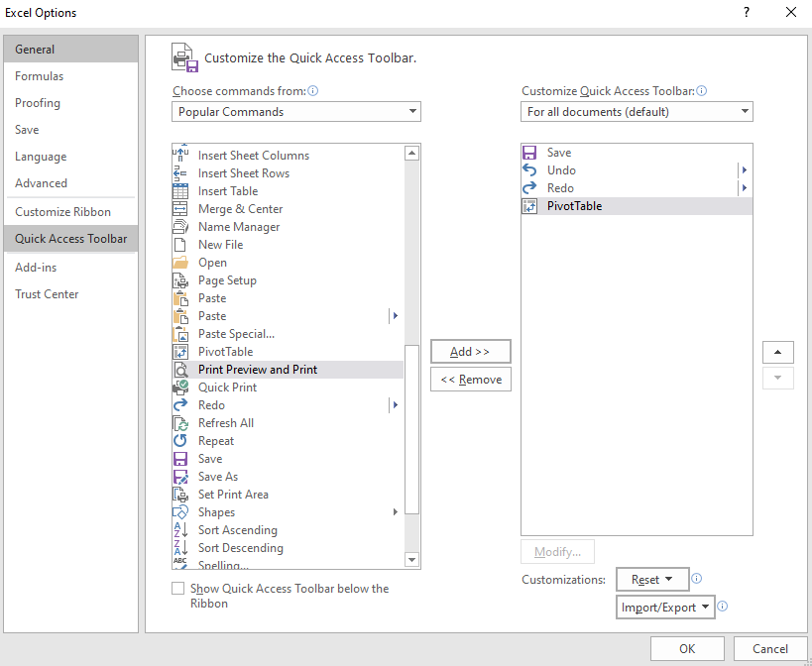Open the Choose commands from dropdown
812x666 pixels.
[295, 112]
